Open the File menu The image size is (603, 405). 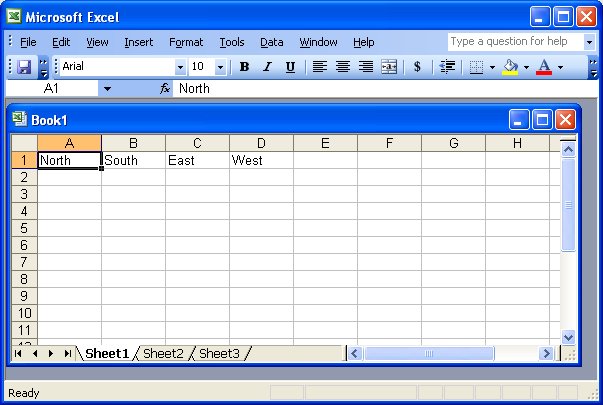coord(28,42)
